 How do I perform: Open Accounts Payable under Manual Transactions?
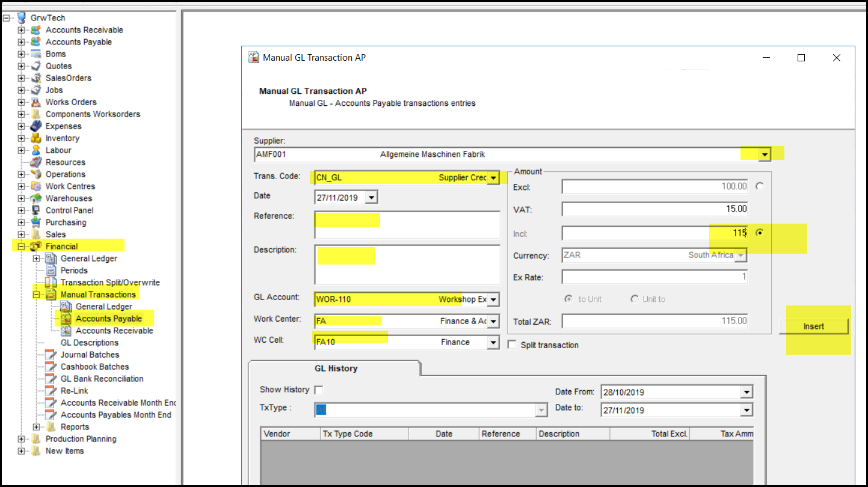click(x=108, y=319)
